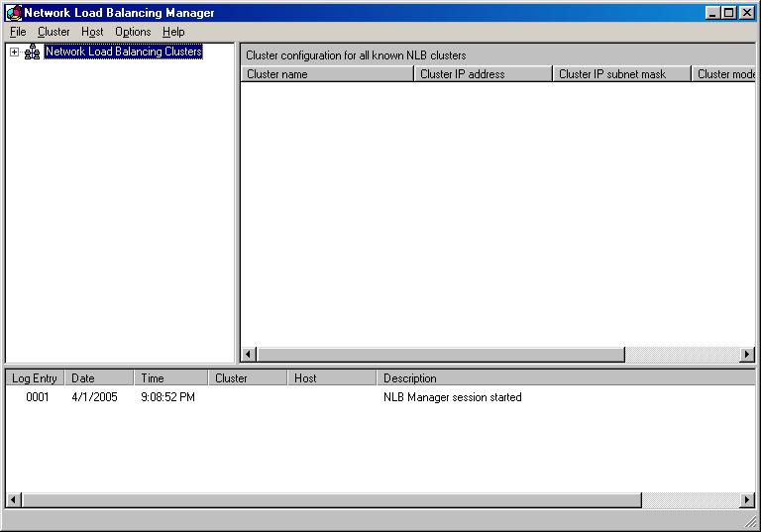The height and width of the screenshot is (532, 761).
Task: Click cluster list scroll left arrow
Action: point(249,355)
